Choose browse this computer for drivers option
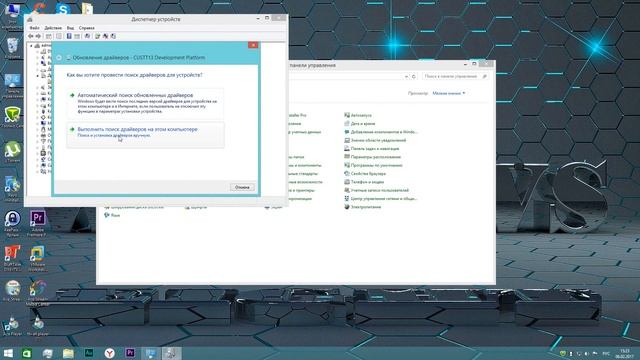Viewport: 640px width, 360px height. 145,134
